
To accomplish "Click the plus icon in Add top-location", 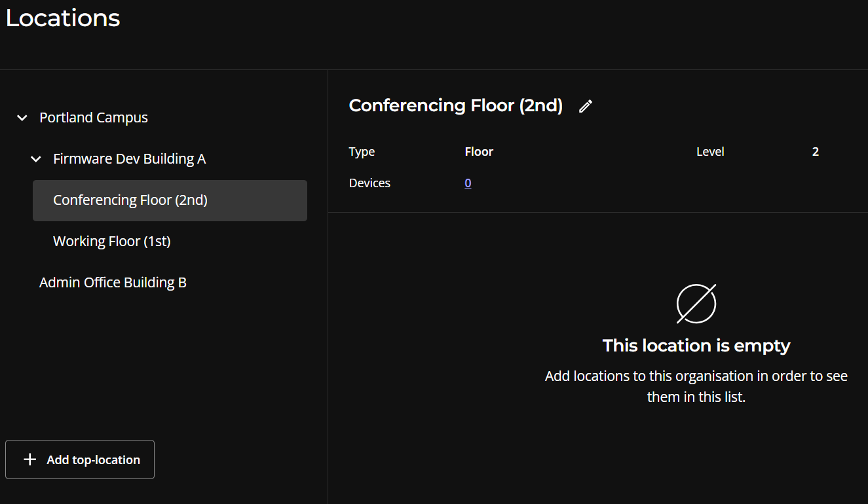I will (x=29, y=459).
